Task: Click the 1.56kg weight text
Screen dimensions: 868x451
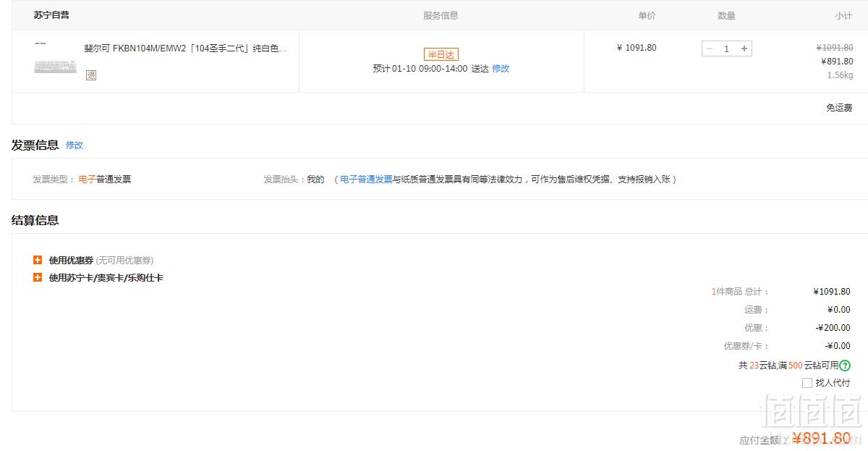Action: point(841,75)
